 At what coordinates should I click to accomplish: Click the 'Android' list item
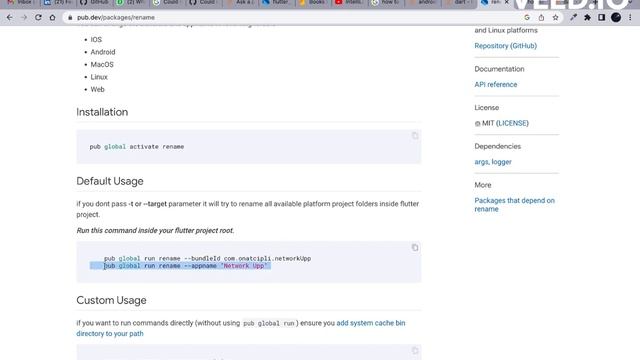click(103, 52)
